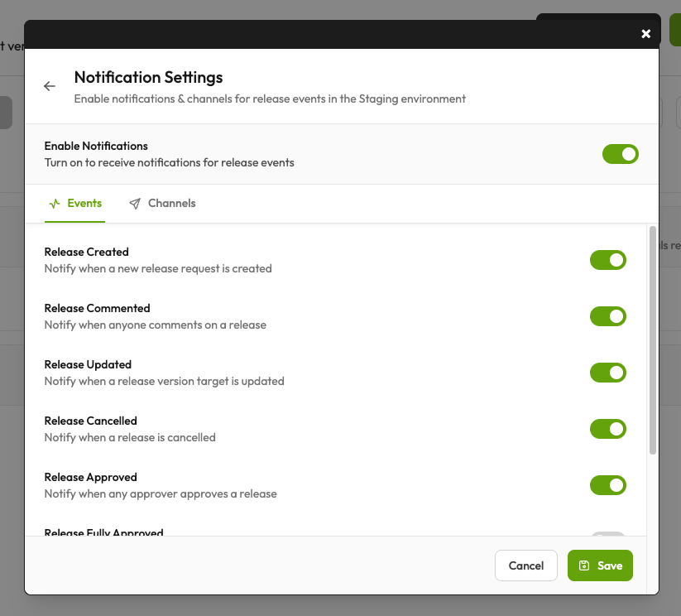The image size is (681, 616).
Task: Cancel changes to notification settings
Action: click(x=525, y=565)
